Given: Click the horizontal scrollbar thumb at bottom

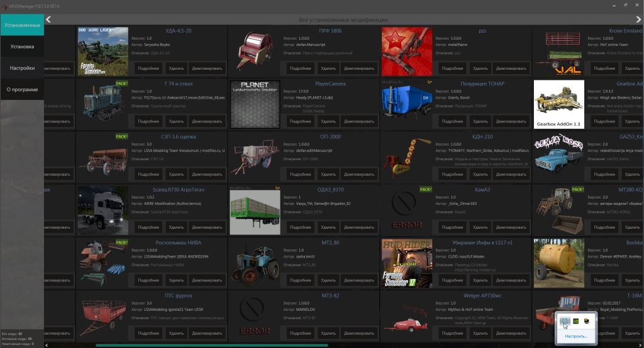Looking at the screenshot, I should pyautogui.click(x=211, y=345).
